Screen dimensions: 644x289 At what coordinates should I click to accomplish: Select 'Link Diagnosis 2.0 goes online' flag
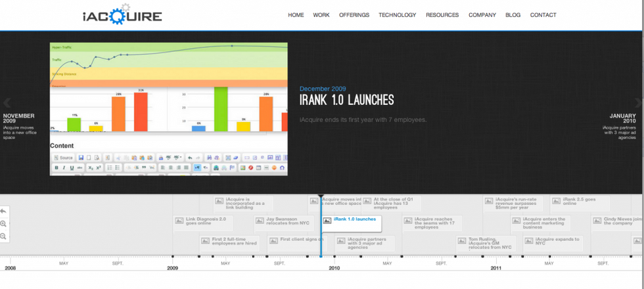pos(203,223)
